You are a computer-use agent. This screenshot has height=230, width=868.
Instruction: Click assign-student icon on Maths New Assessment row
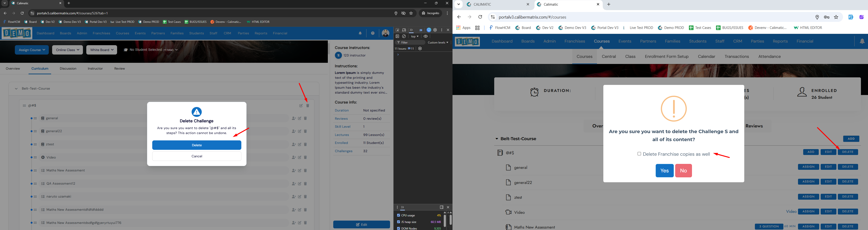(293, 171)
